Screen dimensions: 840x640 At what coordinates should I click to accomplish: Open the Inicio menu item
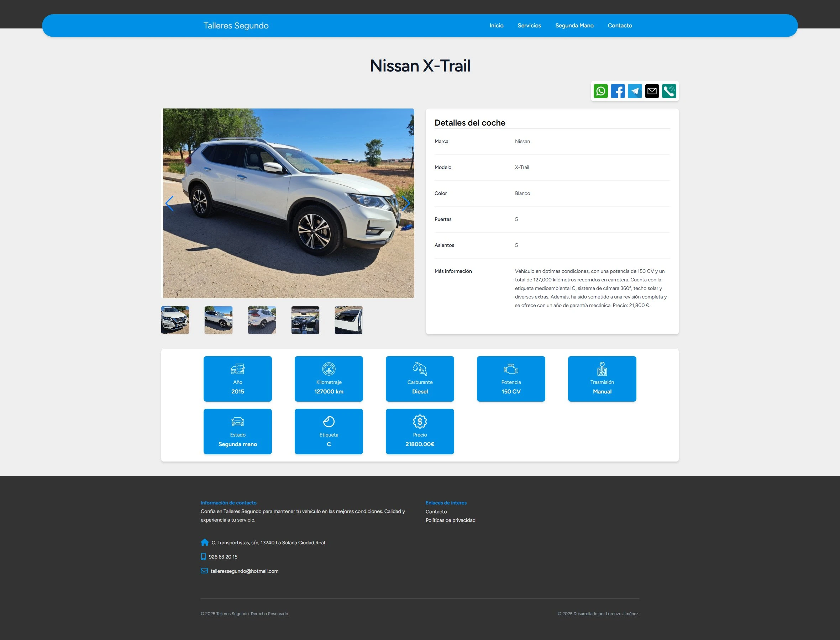pos(497,26)
